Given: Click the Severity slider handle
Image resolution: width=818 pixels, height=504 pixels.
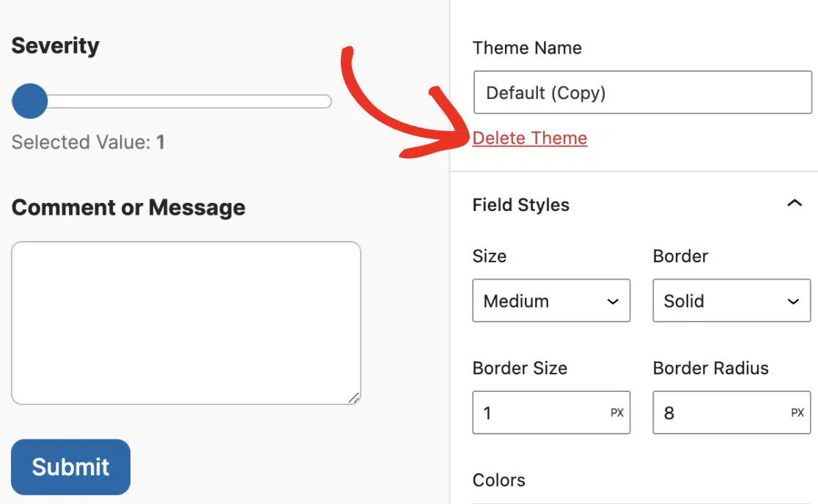Looking at the screenshot, I should pos(30,101).
